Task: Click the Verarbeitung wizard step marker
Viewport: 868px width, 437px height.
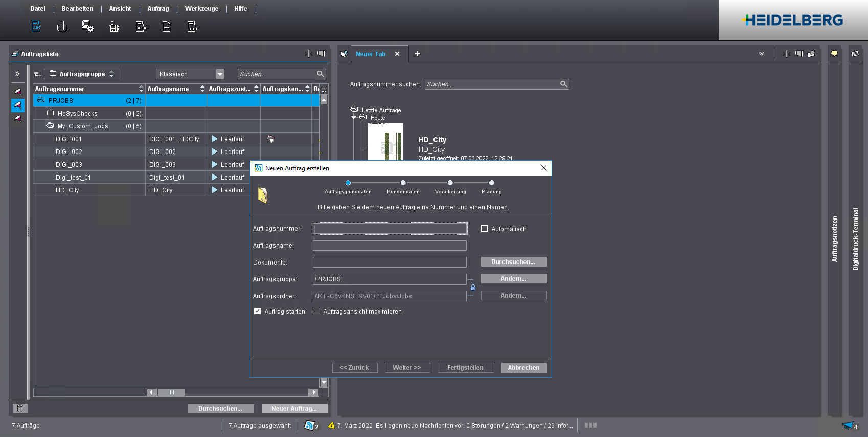Action: 450,183
